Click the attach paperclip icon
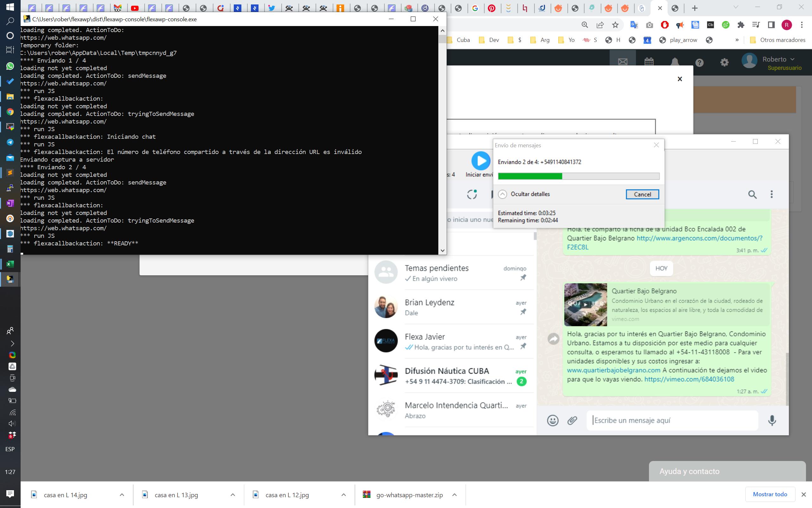Viewport: 812px width, 508px height. tap(573, 420)
